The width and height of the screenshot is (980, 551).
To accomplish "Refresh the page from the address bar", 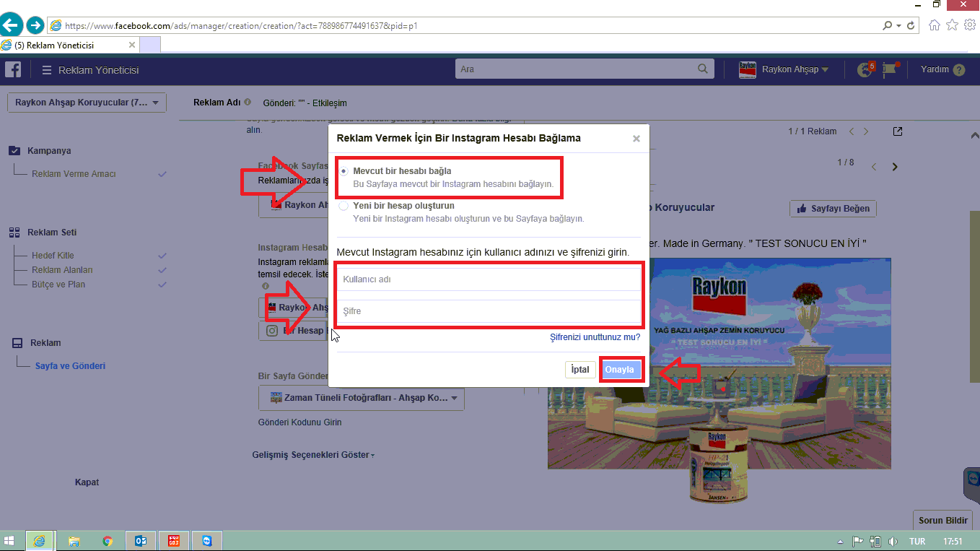I will point(911,25).
